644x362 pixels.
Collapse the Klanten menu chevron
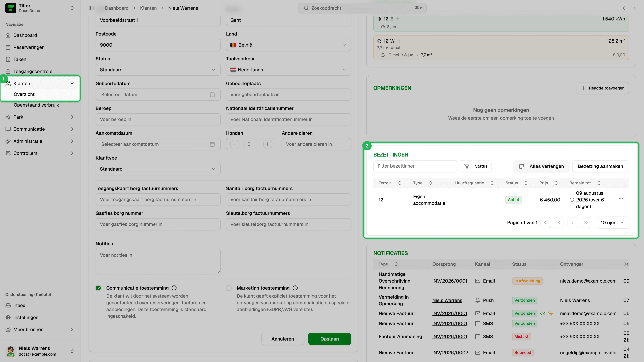pyautogui.click(x=72, y=83)
